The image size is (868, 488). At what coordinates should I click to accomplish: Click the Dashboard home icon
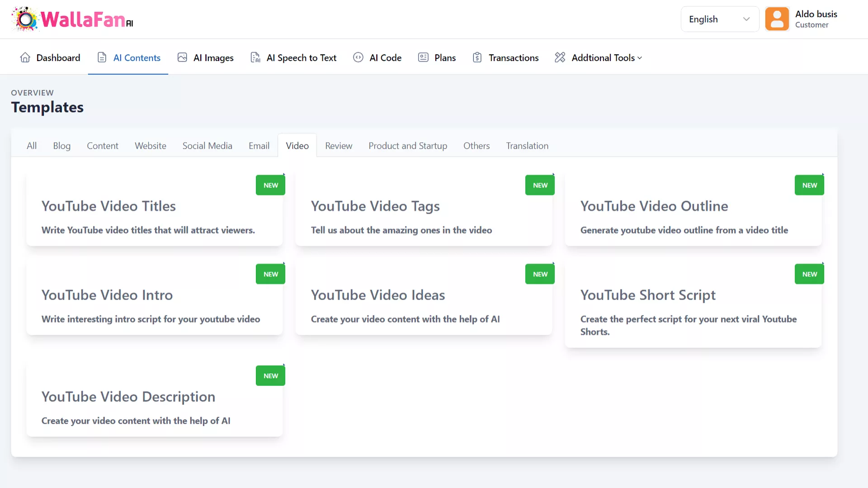[25, 57]
